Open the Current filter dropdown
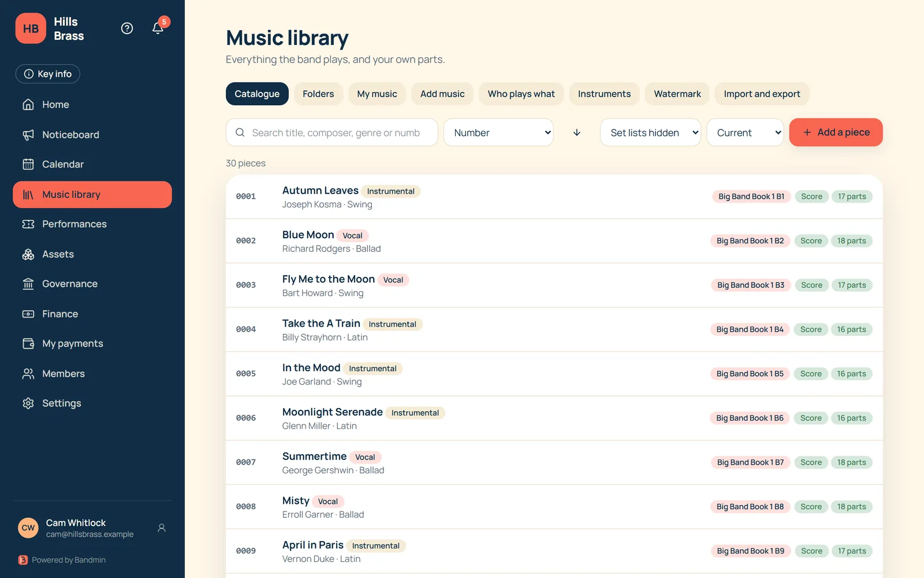Screen dimensions: 924x578 point(745,132)
